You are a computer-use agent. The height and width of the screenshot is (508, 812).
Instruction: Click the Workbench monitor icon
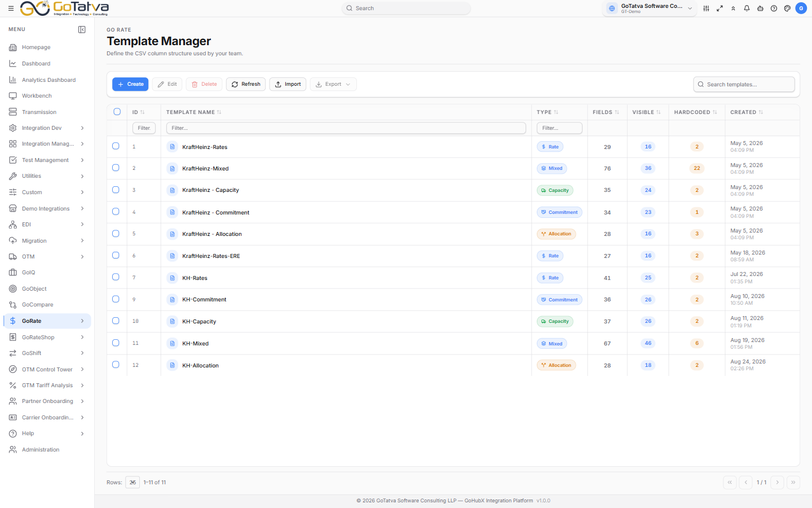coord(13,96)
